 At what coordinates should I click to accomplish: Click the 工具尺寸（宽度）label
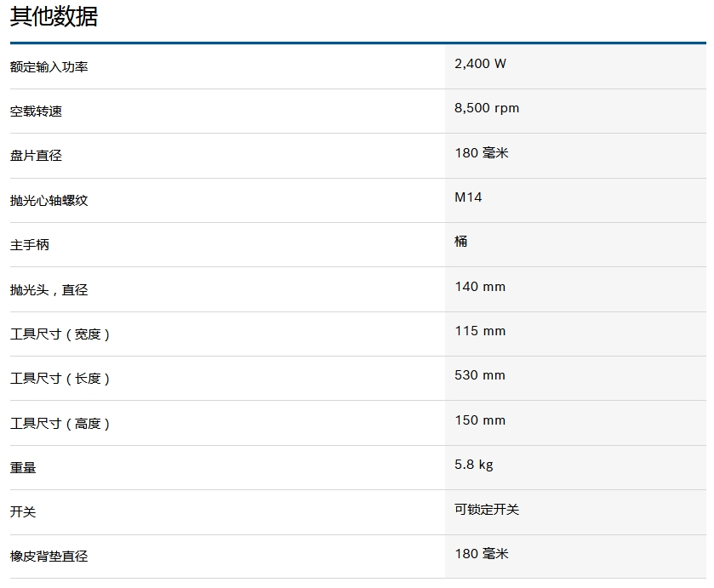pos(60,334)
